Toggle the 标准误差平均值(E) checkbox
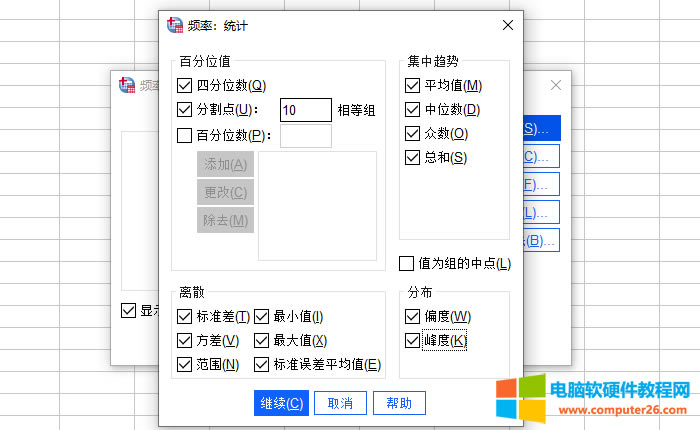700x430 pixels. coord(262,365)
